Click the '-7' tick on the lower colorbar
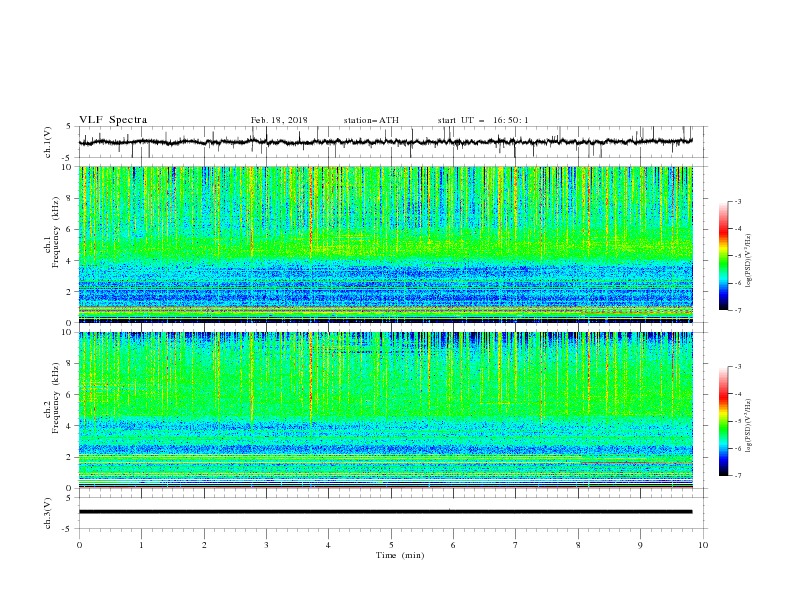Screen dimensions: 792x612 coord(737,475)
